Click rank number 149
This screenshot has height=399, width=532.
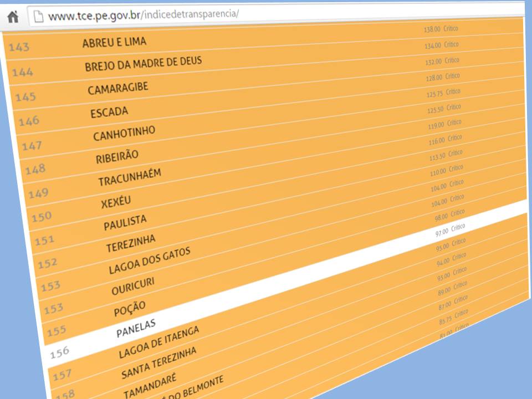point(38,193)
